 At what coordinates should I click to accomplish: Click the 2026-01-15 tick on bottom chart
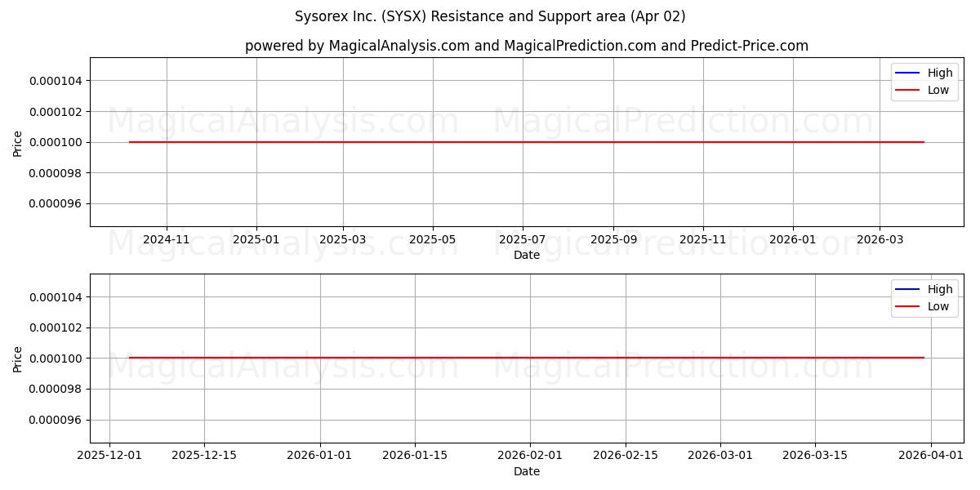(x=415, y=457)
